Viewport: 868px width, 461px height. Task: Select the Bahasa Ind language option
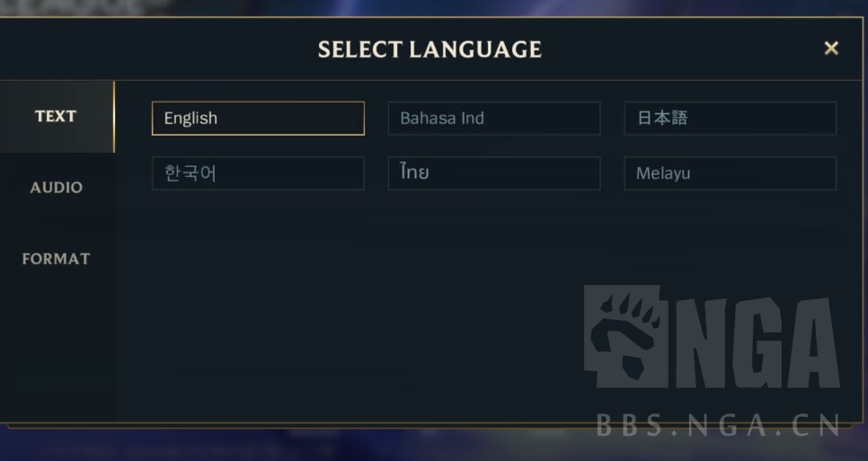(493, 119)
